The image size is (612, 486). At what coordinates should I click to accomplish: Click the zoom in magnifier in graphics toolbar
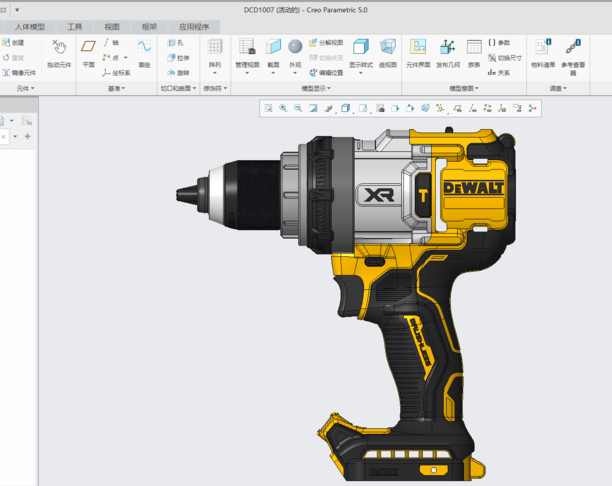283,108
